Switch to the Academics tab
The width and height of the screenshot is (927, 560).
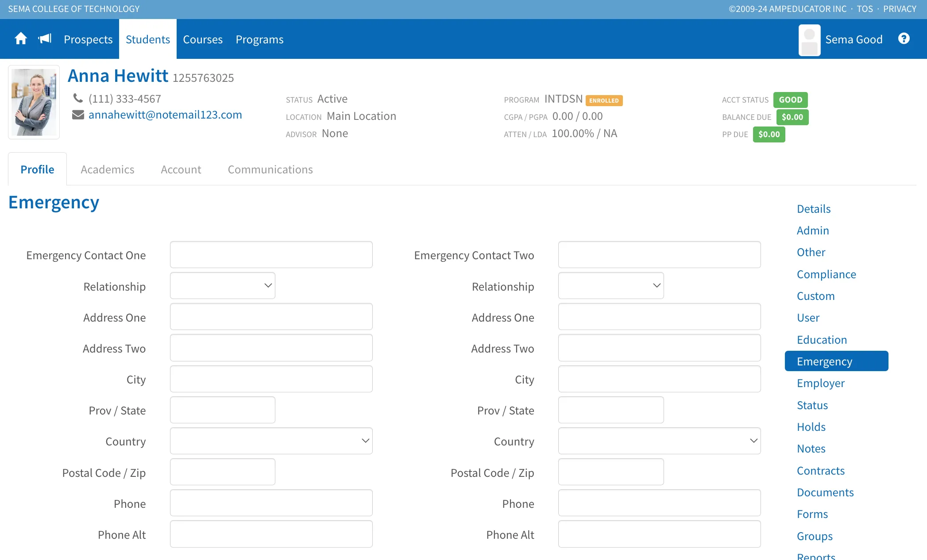tap(108, 169)
